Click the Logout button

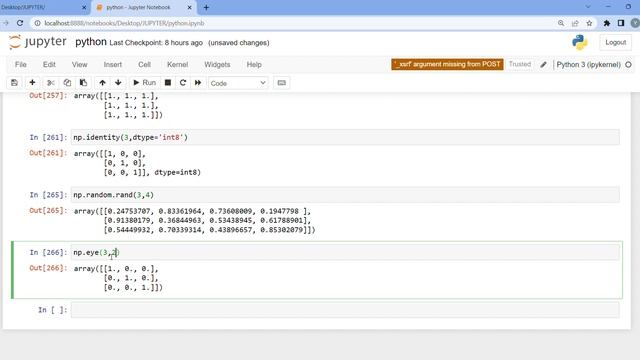[x=616, y=42]
